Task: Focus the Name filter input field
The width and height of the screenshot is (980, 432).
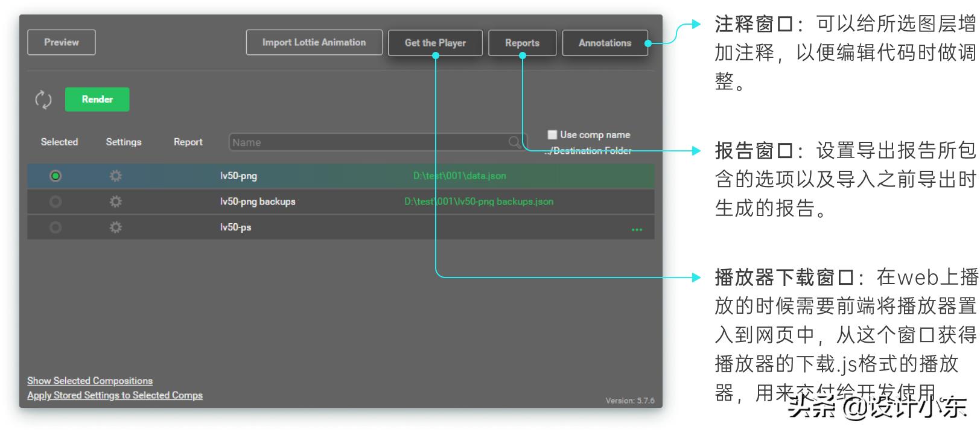Action: tap(368, 142)
